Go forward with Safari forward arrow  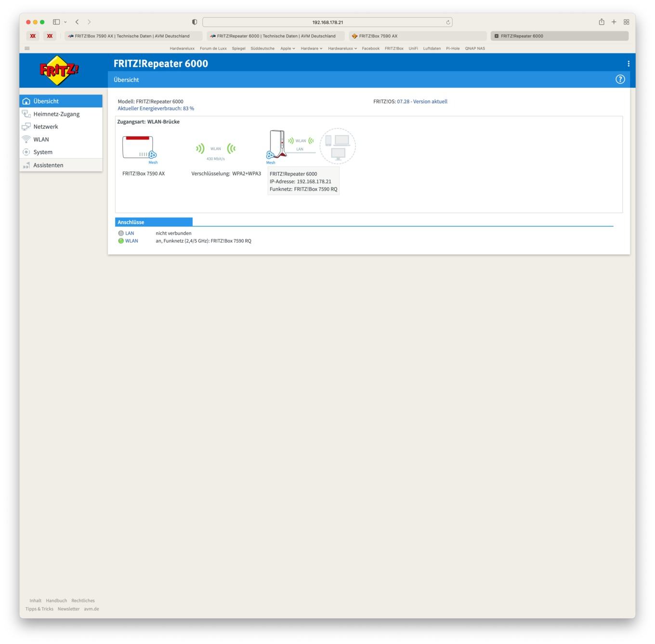[89, 22]
